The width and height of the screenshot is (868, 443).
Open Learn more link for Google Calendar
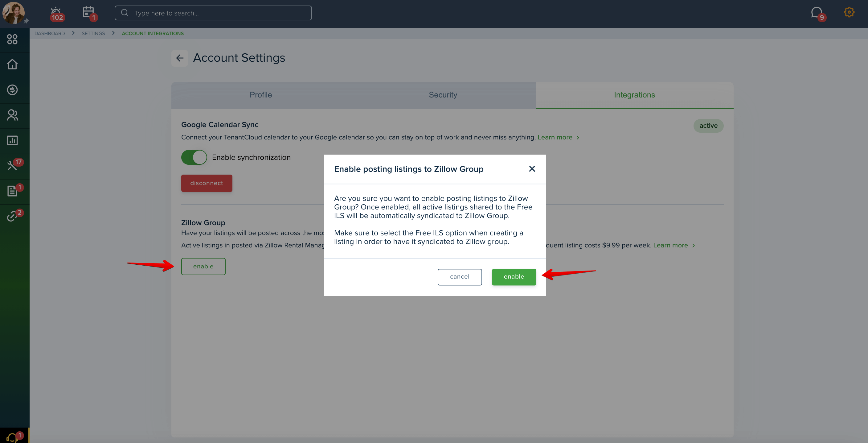click(558, 138)
